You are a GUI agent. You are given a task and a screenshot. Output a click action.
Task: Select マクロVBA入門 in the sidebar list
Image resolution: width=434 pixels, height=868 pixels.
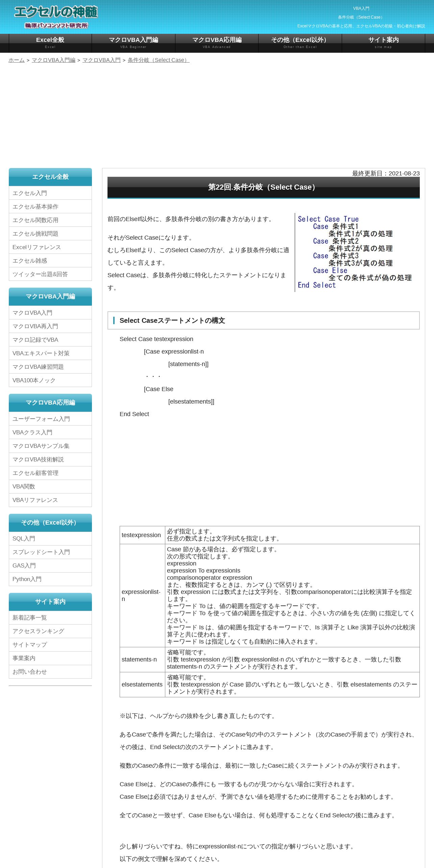(x=50, y=313)
